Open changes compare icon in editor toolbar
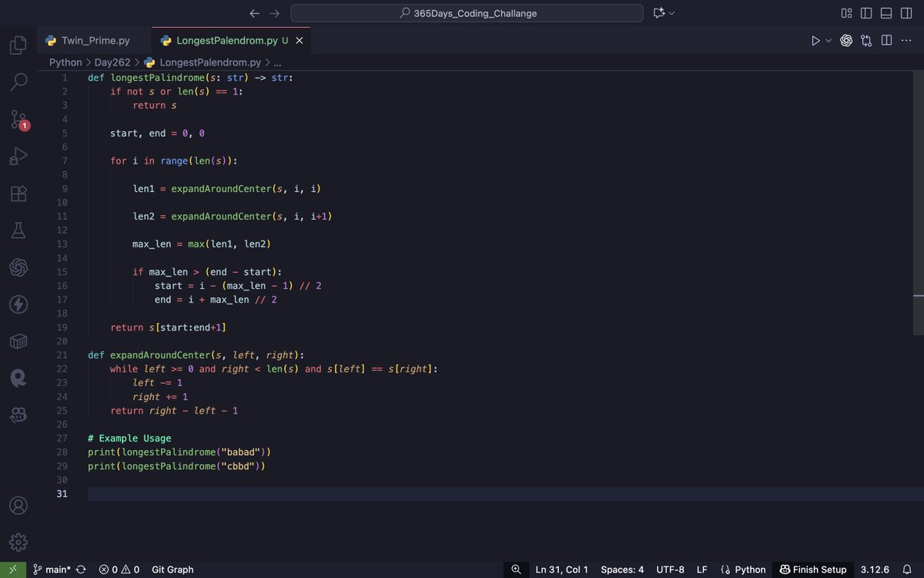This screenshot has width=924, height=578. [x=866, y=41]
